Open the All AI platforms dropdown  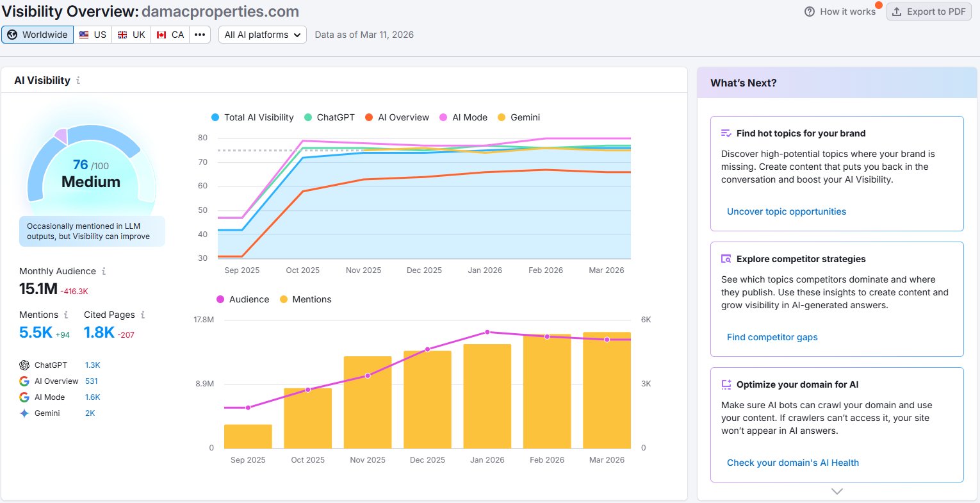263,35
